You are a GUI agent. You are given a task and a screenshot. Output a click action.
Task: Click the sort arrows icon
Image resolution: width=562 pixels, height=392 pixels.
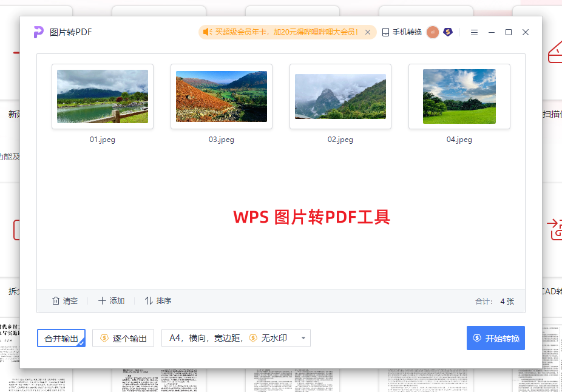[x=149, y=300]
